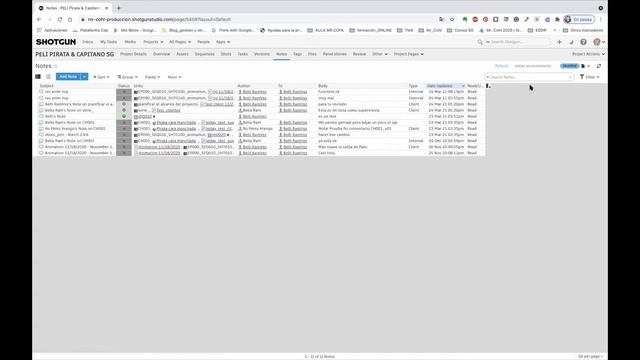
Task: Open the Group menu
Action: click(127, 77)
